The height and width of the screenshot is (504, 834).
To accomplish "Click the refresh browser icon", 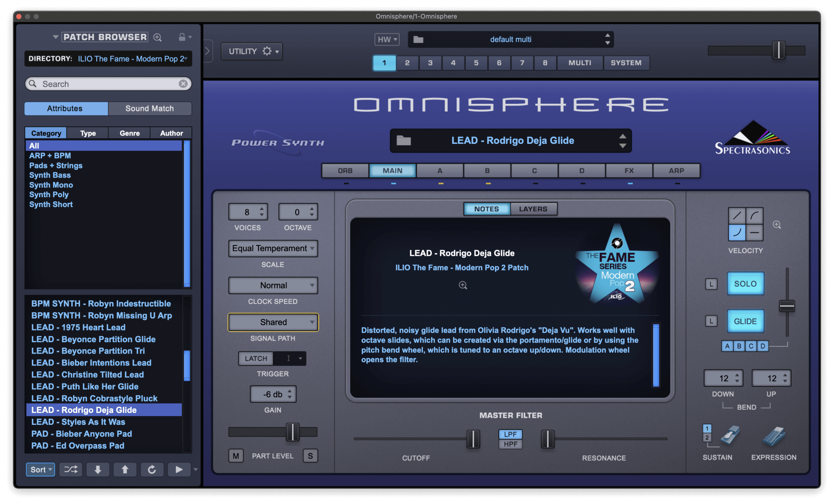I will point(152,469).
